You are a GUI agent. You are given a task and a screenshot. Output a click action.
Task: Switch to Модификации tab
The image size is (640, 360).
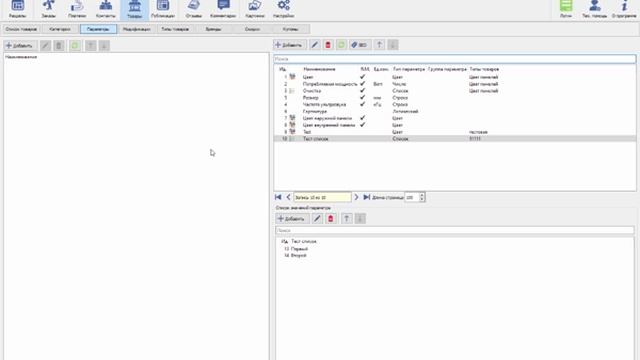point(136,29)
